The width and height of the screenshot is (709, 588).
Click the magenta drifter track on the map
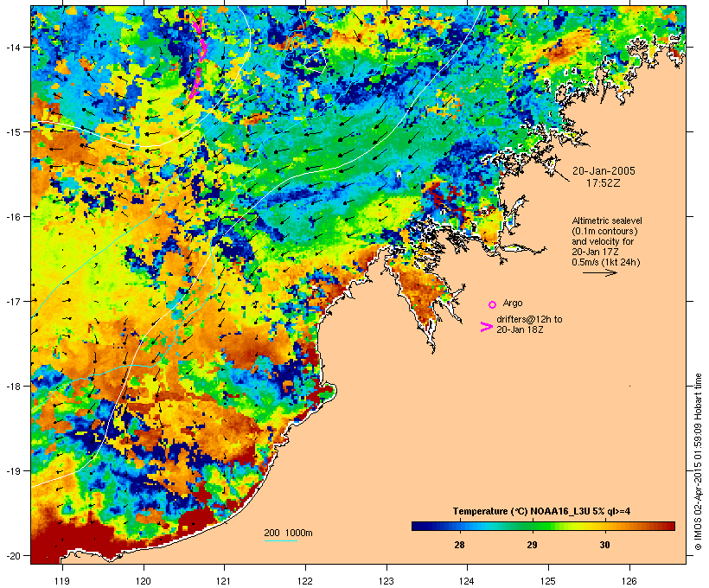pyautogui.click(x=198, y=59)
